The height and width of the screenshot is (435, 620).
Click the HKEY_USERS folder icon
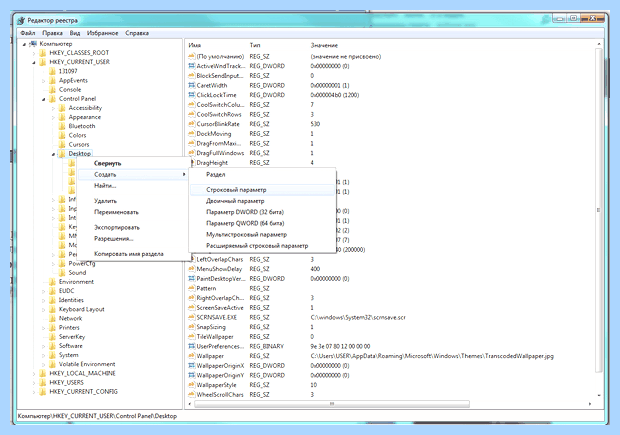tap(43, 382)
